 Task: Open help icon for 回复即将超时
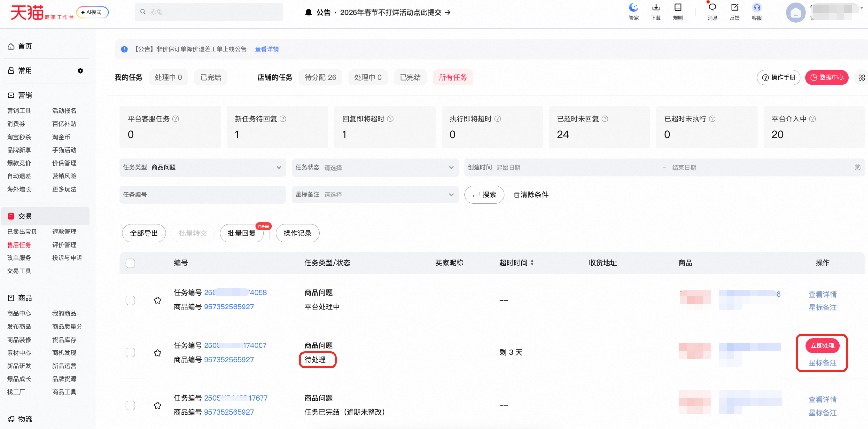[390, 119]
